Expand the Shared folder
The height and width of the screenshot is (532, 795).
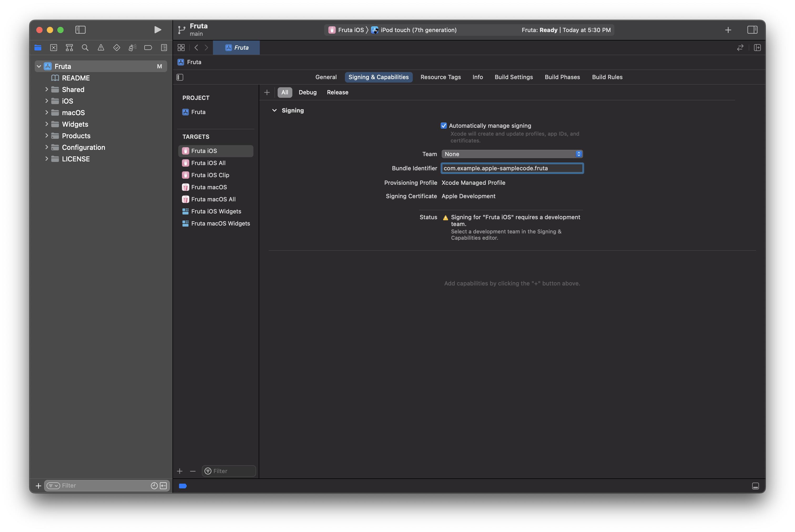click(47, 89)
